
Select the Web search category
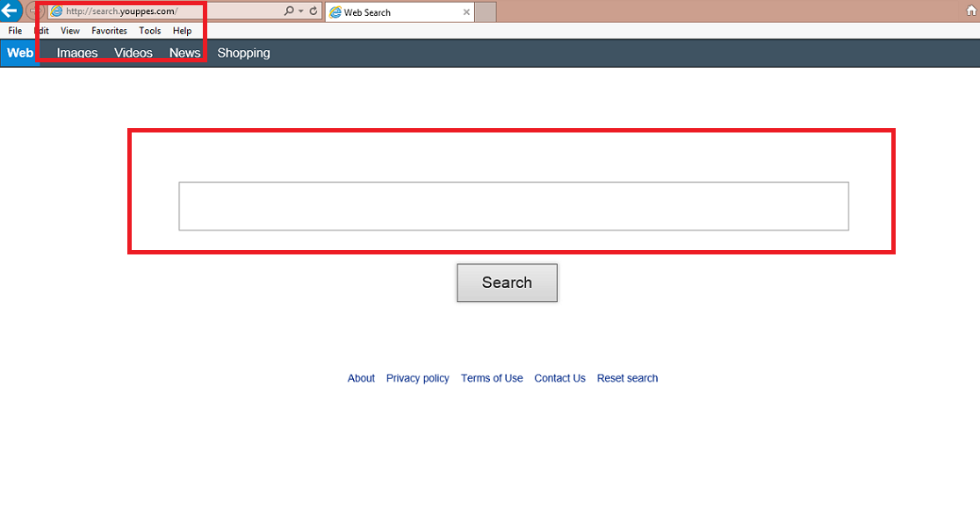[20, 53]
